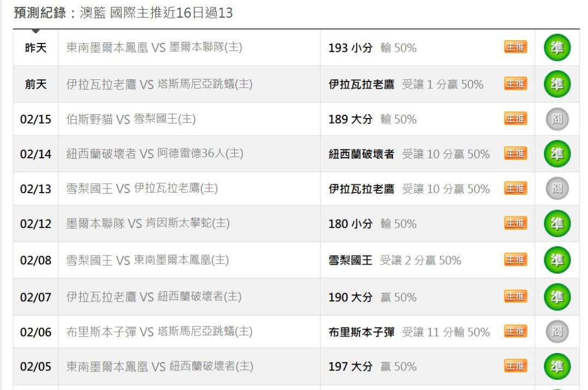Open 布里斯本子彈 VS 塔斯馬尼亞跳蟻 matchup

coord(159,332)
